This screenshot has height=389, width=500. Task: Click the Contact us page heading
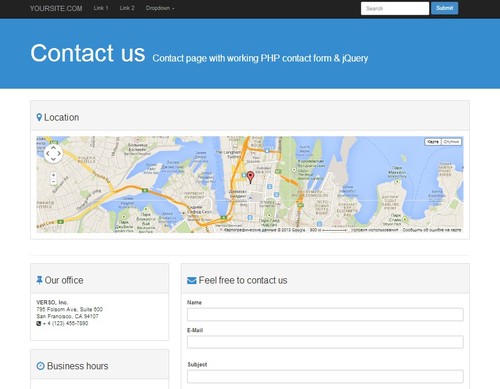pos(88,53)
